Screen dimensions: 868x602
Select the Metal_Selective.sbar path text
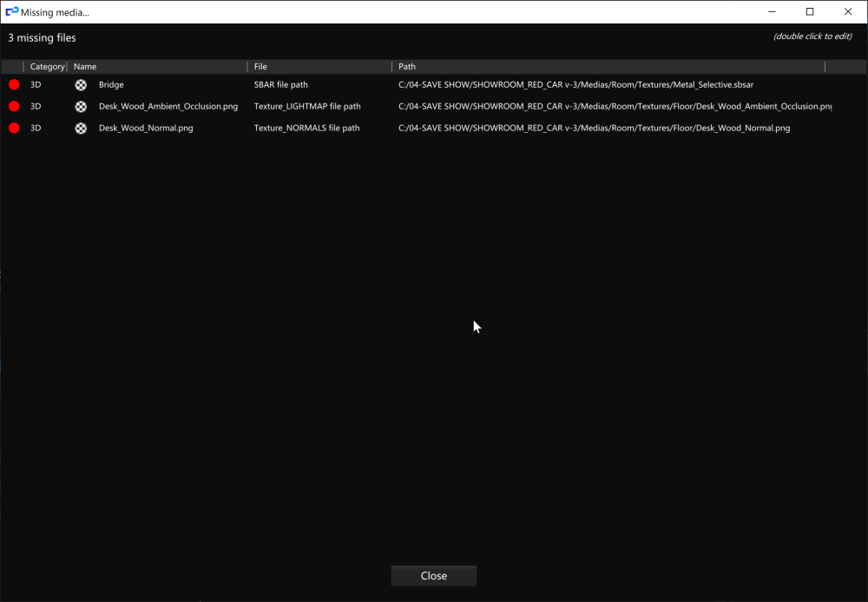tap(575, 84)
